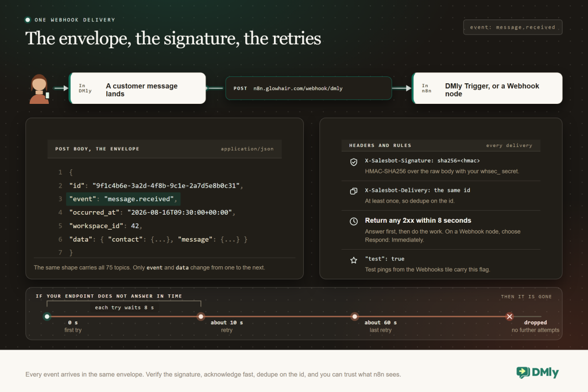Click the highlighted "event": "message.received" line
Viewport: 588px width, 392px height.
coord(123,199)
